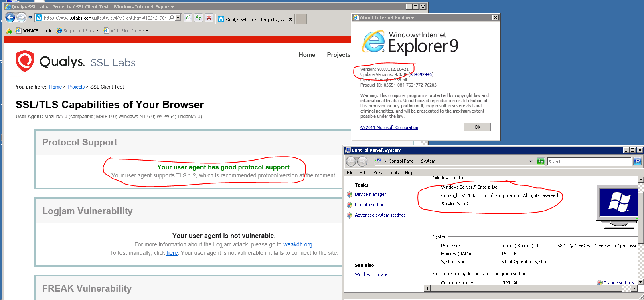The width and height of the screenshot is (644, 300).
Task: Click the Control Panel search magnifier icon
Action: click(x=637, y=161)
